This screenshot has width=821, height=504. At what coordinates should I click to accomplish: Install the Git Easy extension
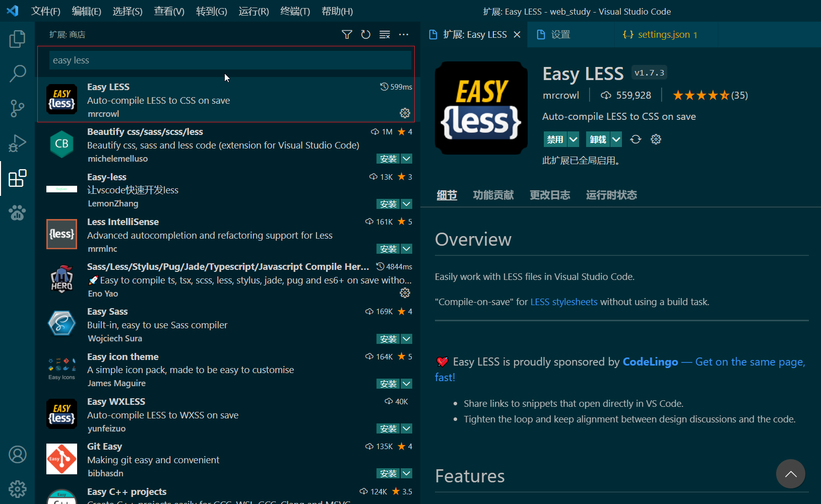pos(389,473)
